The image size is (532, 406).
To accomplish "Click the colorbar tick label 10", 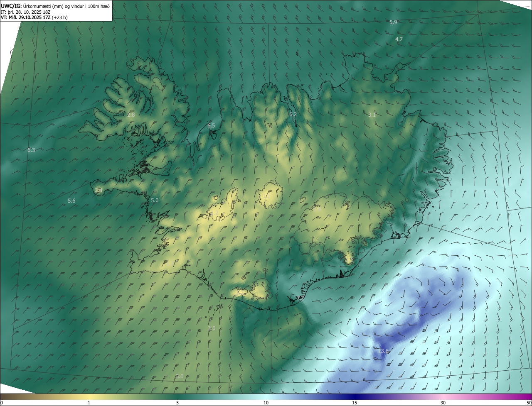I will [x=266, y=403].
